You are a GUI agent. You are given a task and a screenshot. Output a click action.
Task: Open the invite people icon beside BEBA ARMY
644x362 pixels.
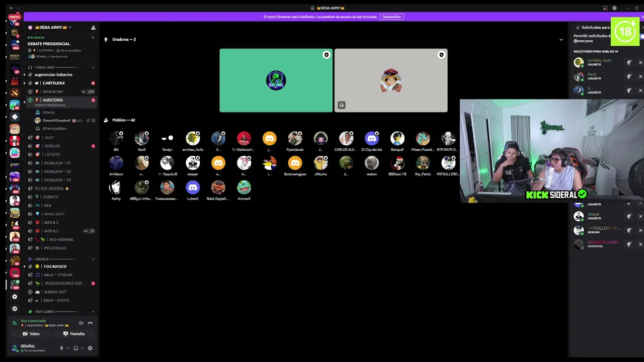[93, 28]
